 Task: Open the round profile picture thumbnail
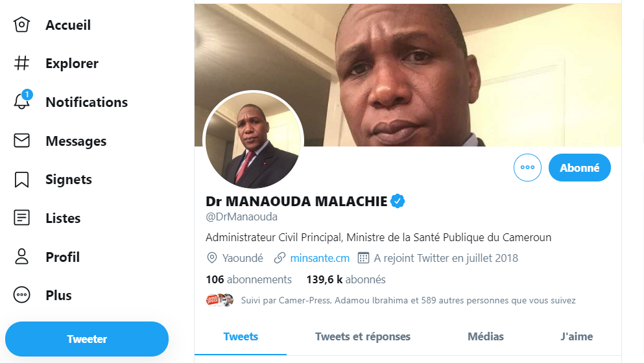tap(253, 141)
